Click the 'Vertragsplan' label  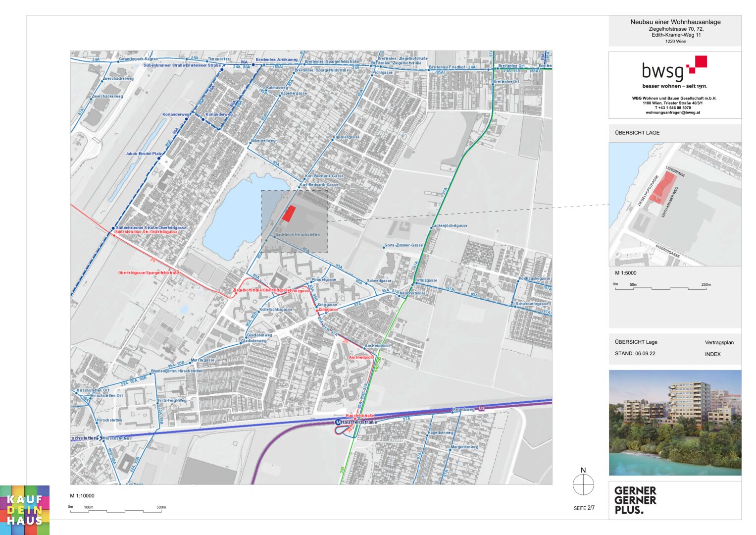tap(719, 342)
